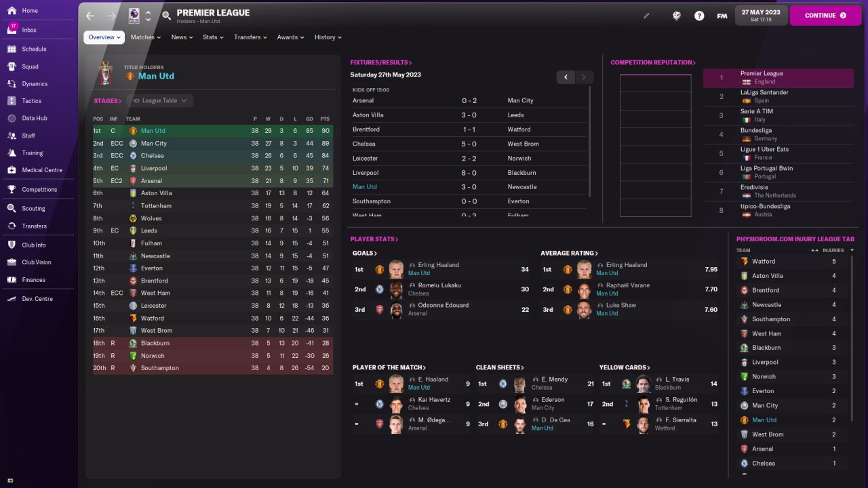The image size is (868, 488).
Task: Click the trophy head icon beside help
Action: (x=676, y=16)
